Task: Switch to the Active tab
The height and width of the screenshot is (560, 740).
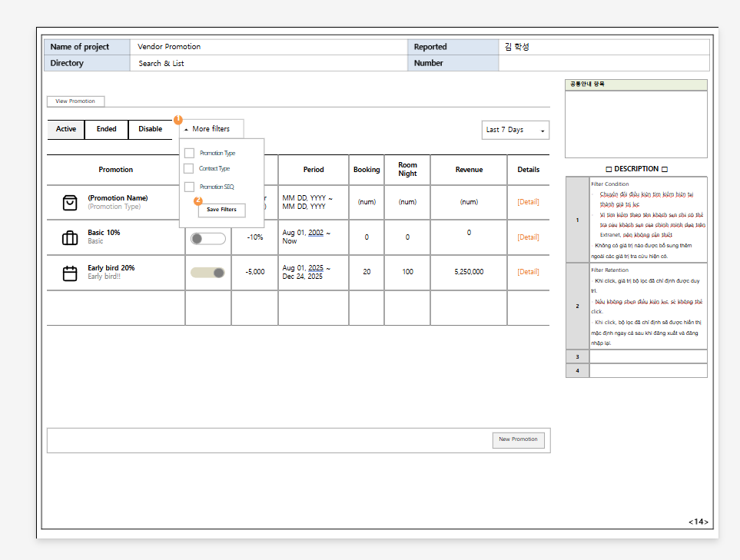Action: (x=66, y=129)
